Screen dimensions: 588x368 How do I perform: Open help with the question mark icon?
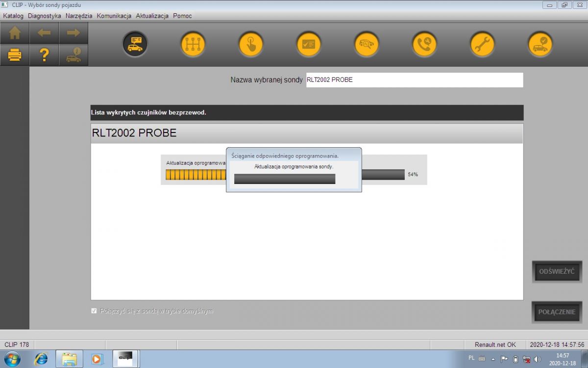tap(44, 55)
